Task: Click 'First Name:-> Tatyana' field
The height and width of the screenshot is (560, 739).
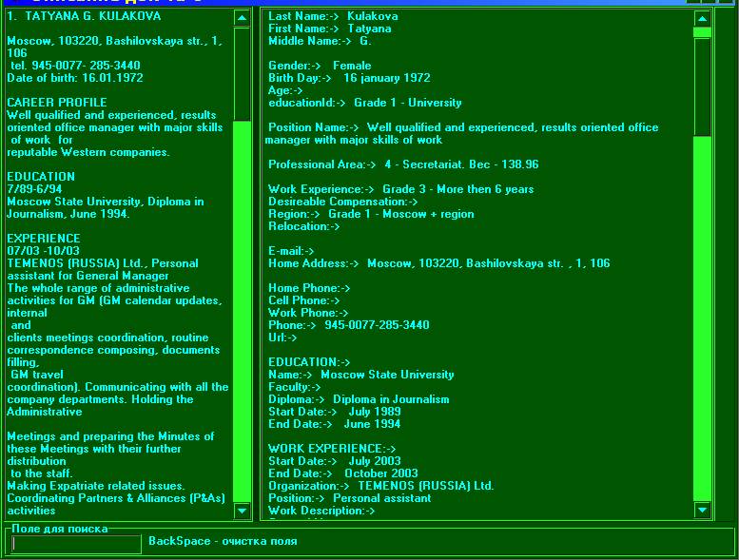Action: (x=330, y=29)
